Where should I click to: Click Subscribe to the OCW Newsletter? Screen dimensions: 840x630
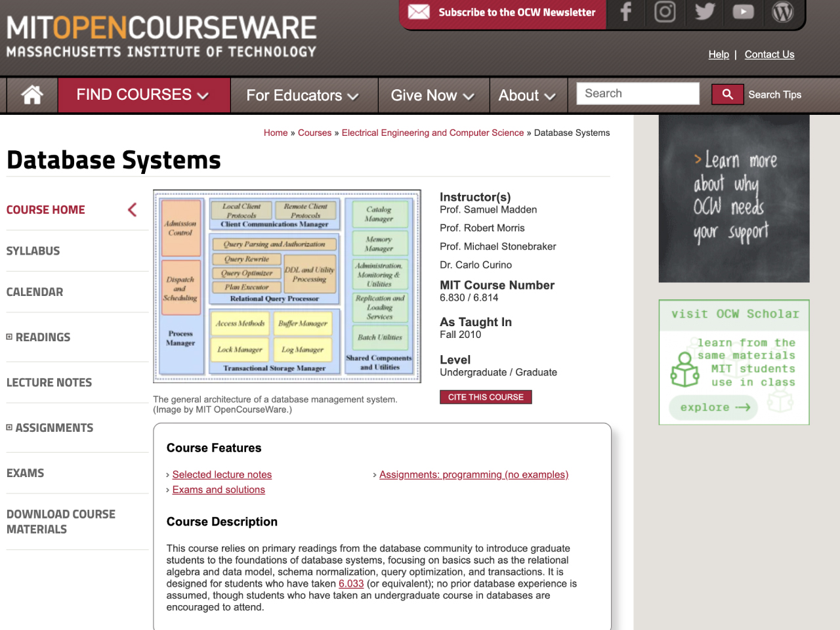point(517,12)
